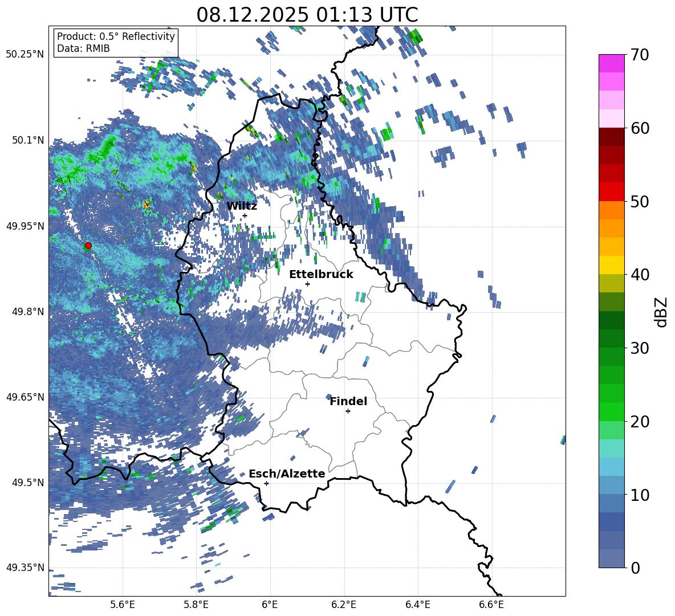The image size is (675, 616).
Task: Click the 6°E longitude label
Action: click(x=270, y=605)
